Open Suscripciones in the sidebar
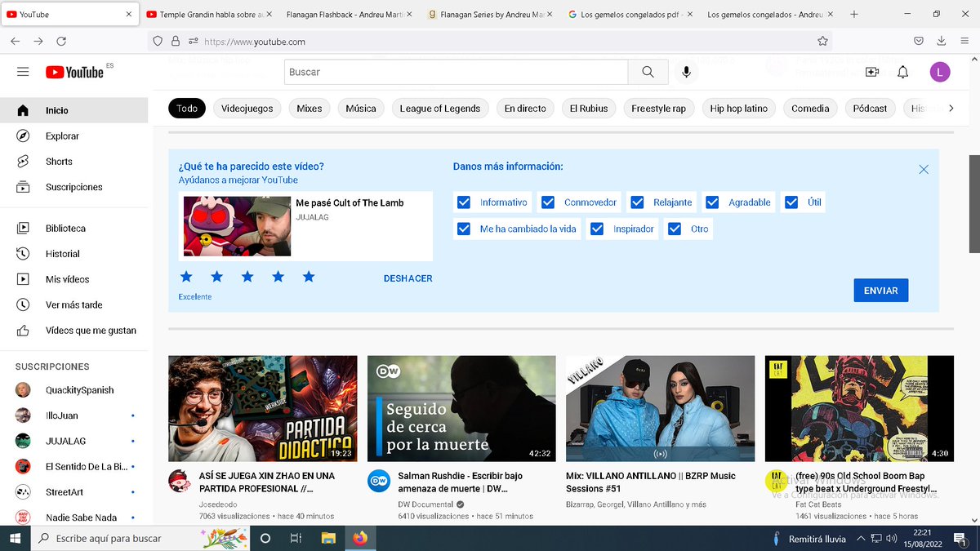The width and height of the screenshot is (980, 551). click(x=74, y=187)
